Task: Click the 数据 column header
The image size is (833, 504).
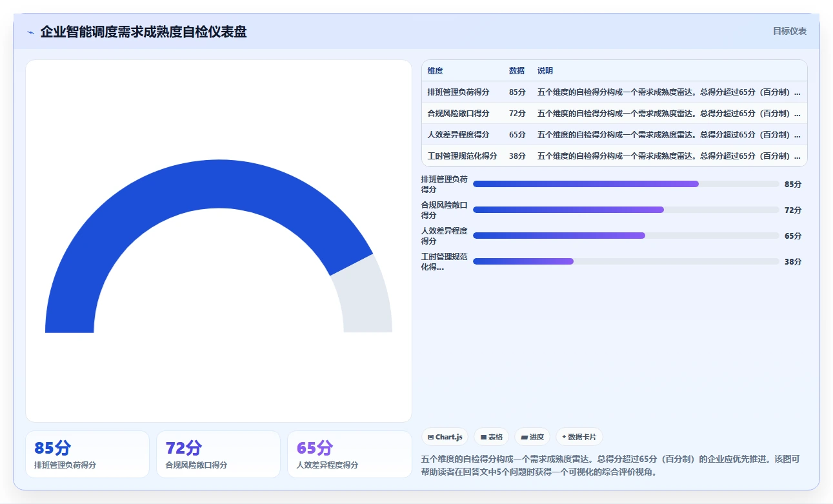Action: pos(517,71)
